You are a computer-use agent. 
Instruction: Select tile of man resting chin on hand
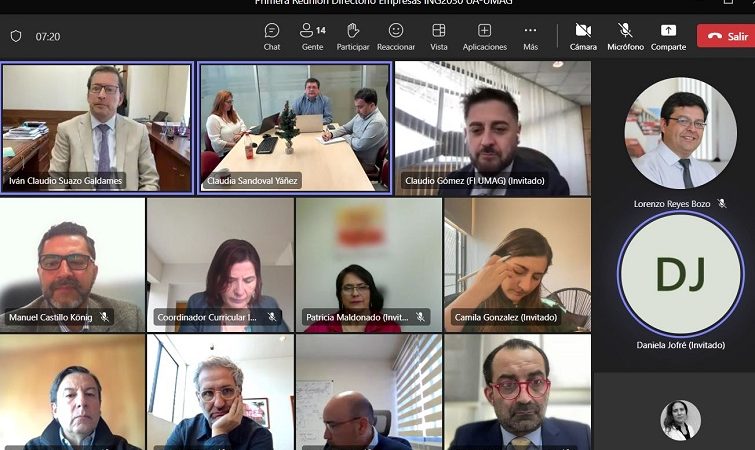point(220,392)
